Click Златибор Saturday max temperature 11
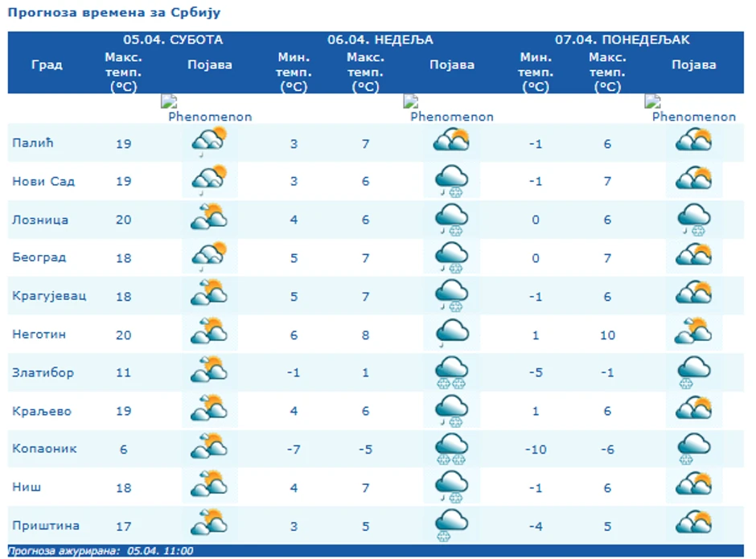 tap(123, 373)
